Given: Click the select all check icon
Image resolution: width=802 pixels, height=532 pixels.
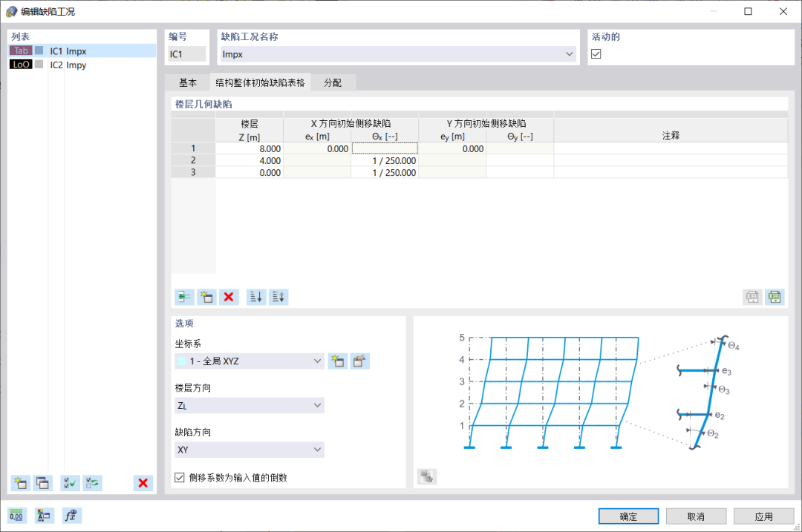Looking at the screenshot, I should [x=70, y=483].
